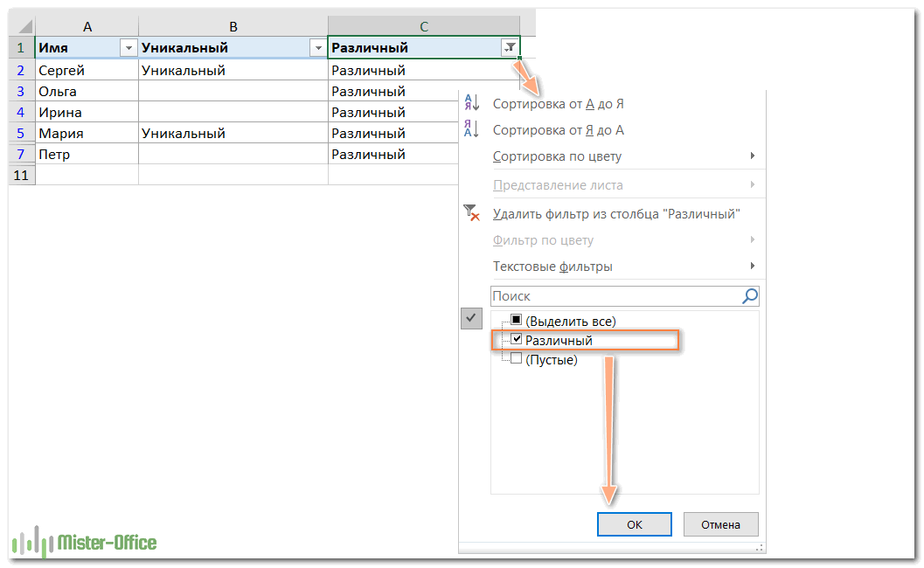Screen dimensions: 924x568
Task: Toggle the (Выделить все) checkbox
Action: tap(517, 321)
